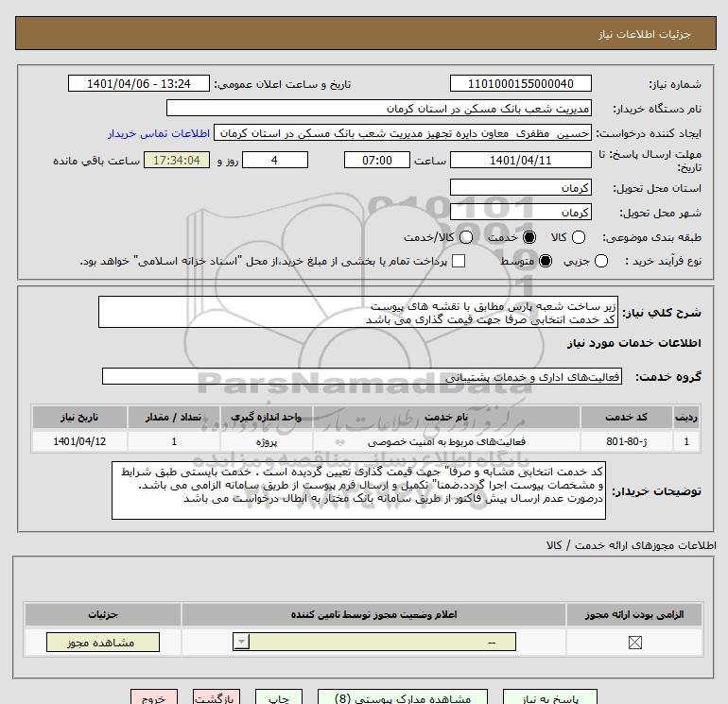Click the ردیف column header
The image size is (728, 704).
(686, 417)
